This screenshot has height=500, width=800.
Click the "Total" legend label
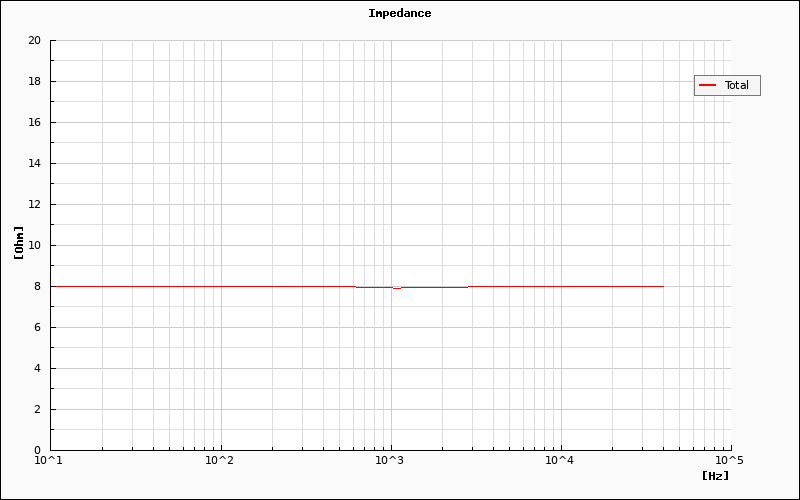pos(736,86)
